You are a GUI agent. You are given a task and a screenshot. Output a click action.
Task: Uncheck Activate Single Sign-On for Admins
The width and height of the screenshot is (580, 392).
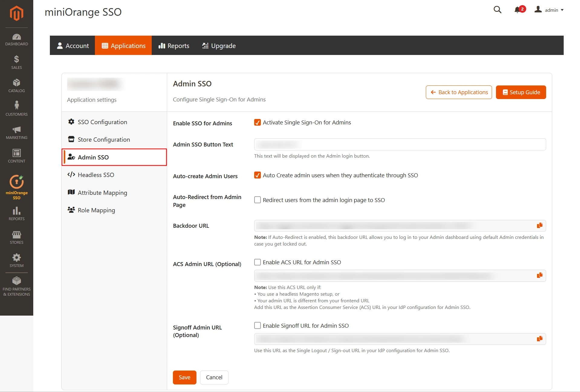[x=258, y=122]
